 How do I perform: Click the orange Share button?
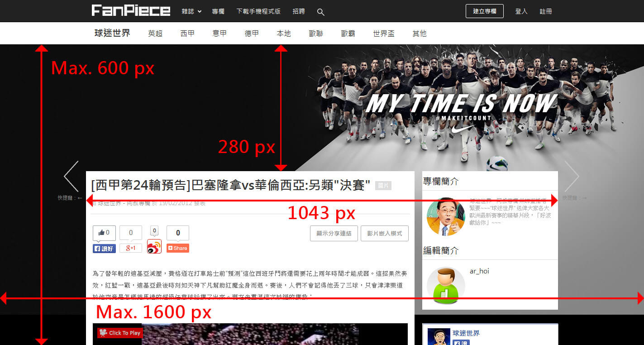(x=178, y=248)
